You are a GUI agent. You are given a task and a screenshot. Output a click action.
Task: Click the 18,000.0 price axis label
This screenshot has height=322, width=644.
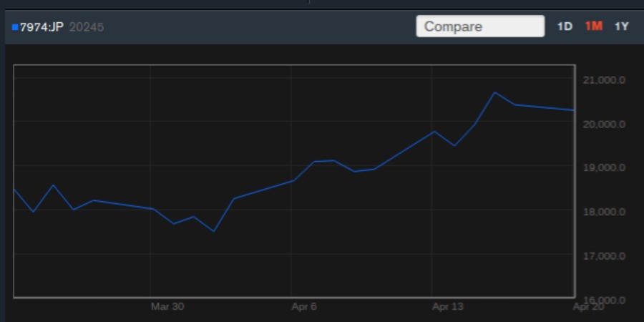coord(605,213)
